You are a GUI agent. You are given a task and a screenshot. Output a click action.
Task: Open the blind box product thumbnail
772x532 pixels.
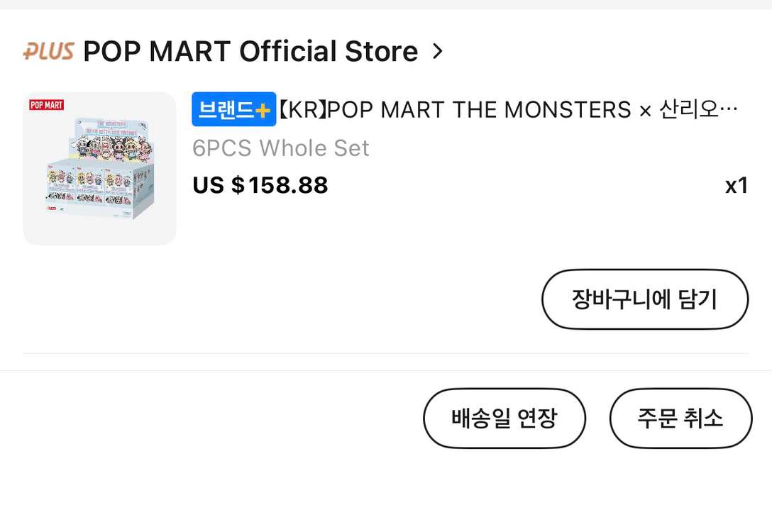click(99, 168)
